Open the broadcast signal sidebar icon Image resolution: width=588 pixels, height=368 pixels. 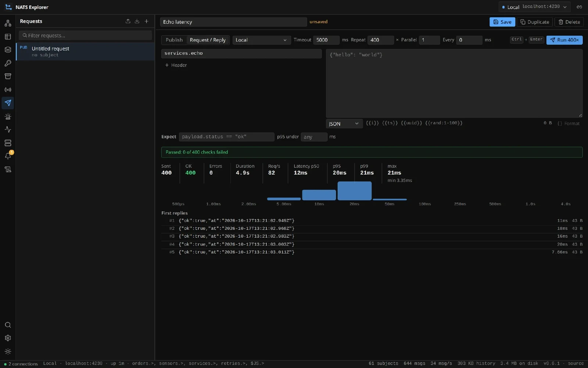tap(8, 89)
